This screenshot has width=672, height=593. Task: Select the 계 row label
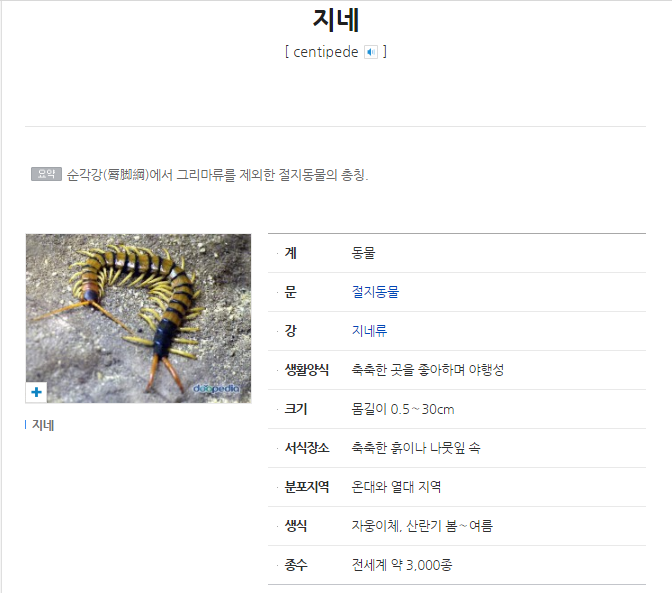[x=291, y=253]
